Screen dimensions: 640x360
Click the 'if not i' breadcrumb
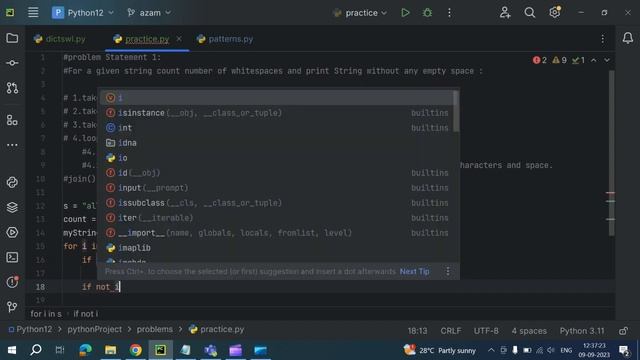pos(86,314)
